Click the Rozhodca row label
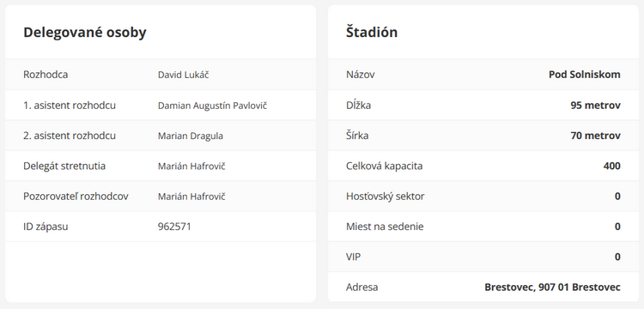 (46, 75)
